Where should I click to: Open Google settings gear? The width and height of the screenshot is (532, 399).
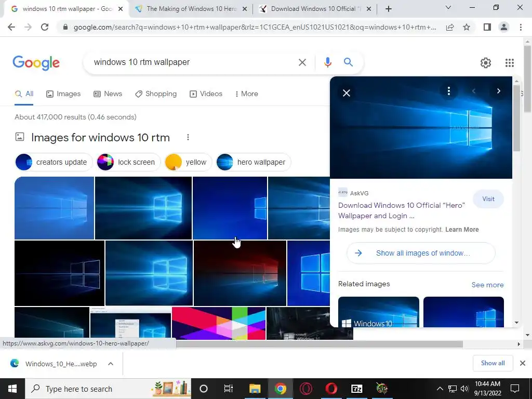[x=486, y=63]
